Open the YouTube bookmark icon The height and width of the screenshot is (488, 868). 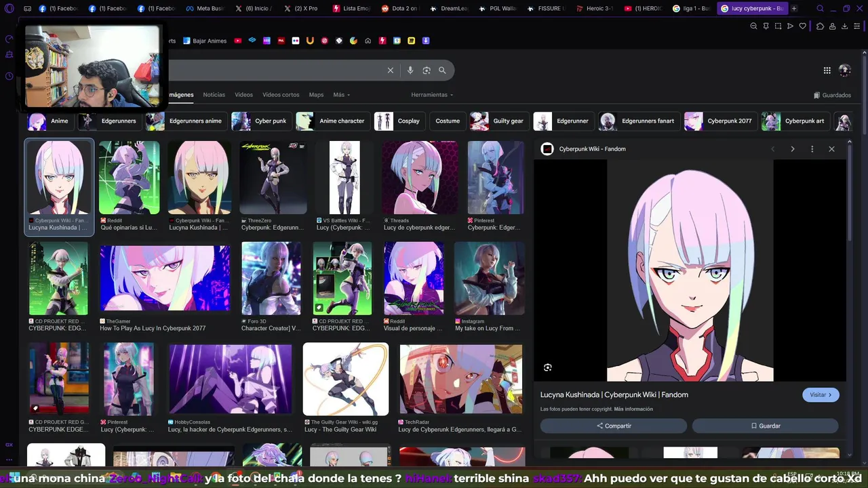point(237,41)
